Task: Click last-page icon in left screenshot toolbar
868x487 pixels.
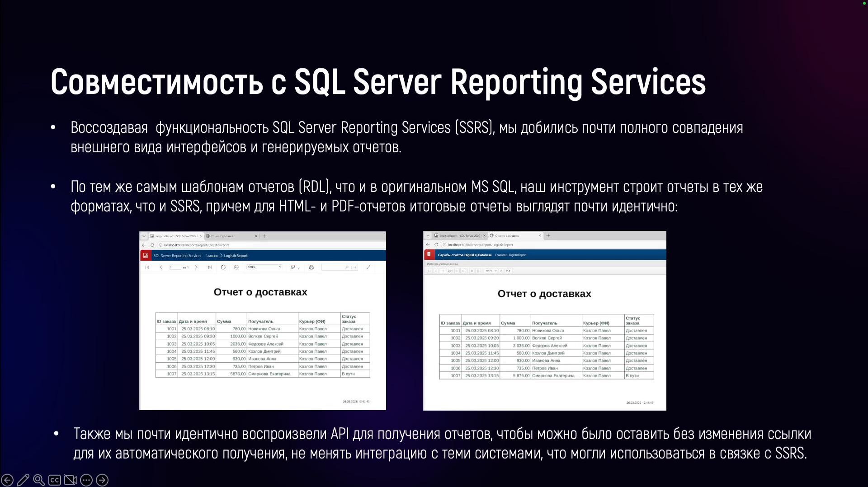Action: (x=210, y=267)
